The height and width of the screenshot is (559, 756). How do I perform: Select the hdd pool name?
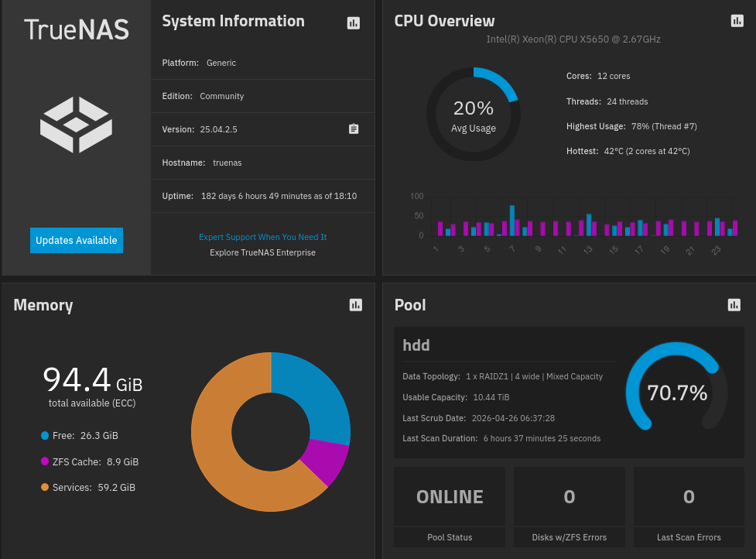[416, 345]
